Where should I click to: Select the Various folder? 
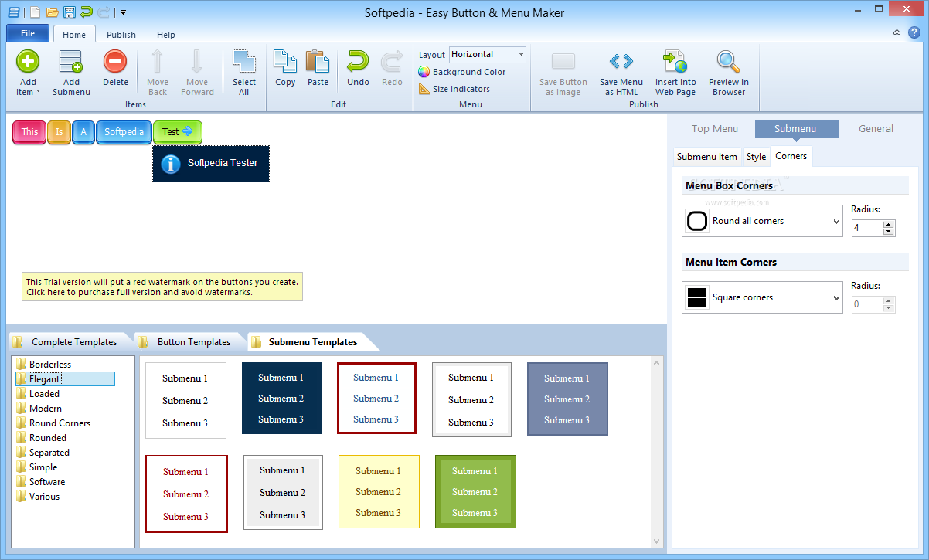click(38, 497)
